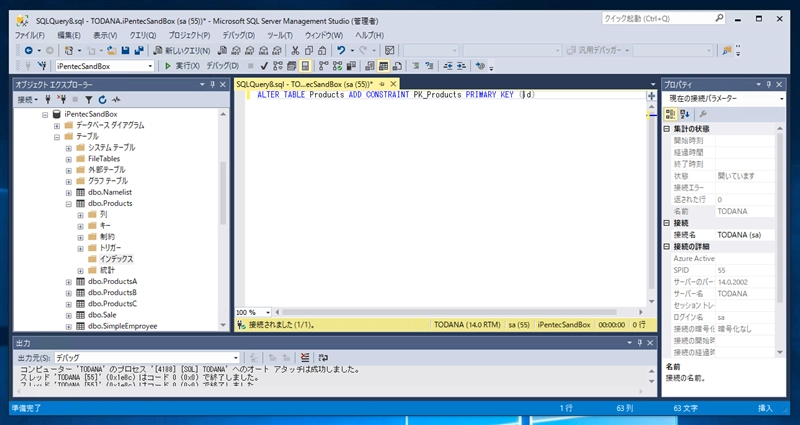Collapse the テーブル folder node

pos(57,137)
